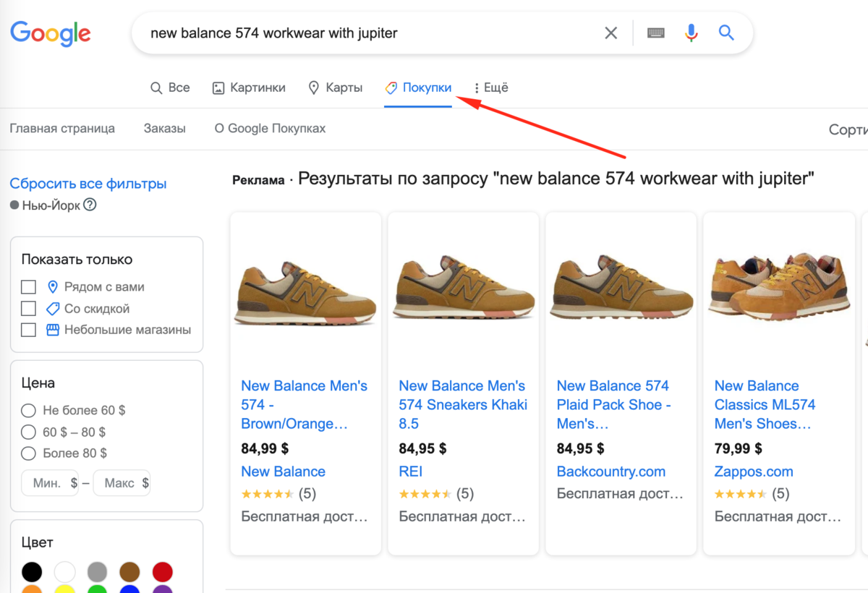The image size is (868, 593).
Task: Click the Макс price input field
Action: (x=122, y=482)
